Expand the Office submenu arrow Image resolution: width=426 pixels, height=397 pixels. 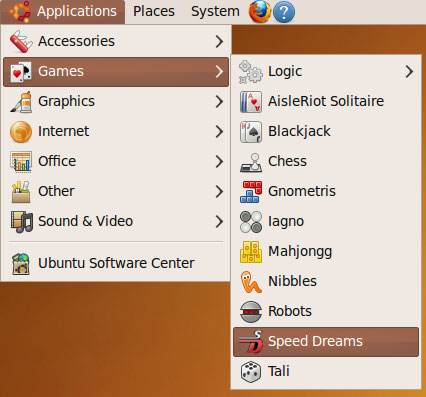(219, 161)
